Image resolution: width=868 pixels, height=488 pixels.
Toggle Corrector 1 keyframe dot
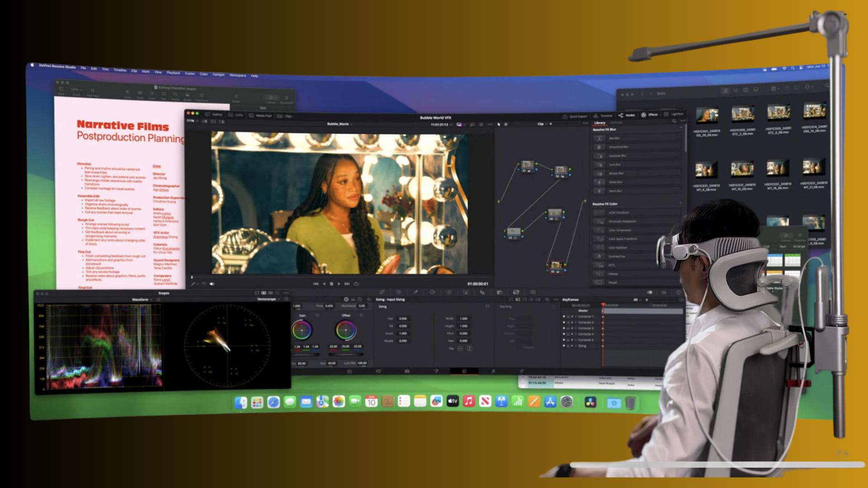[x=564, y=316]
